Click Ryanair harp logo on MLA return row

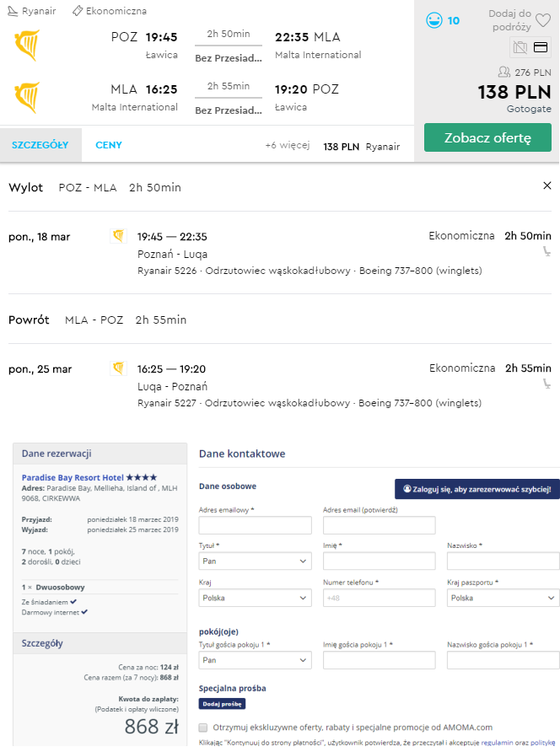point(27,97)
